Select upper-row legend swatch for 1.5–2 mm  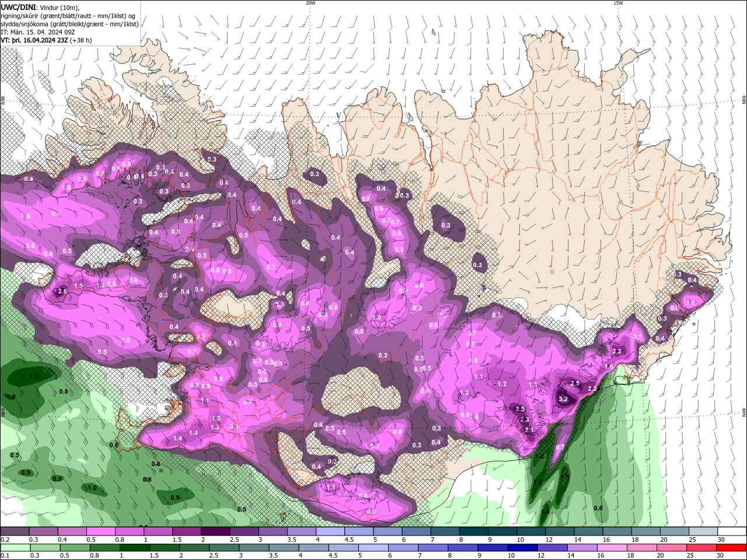click(187, 531)
